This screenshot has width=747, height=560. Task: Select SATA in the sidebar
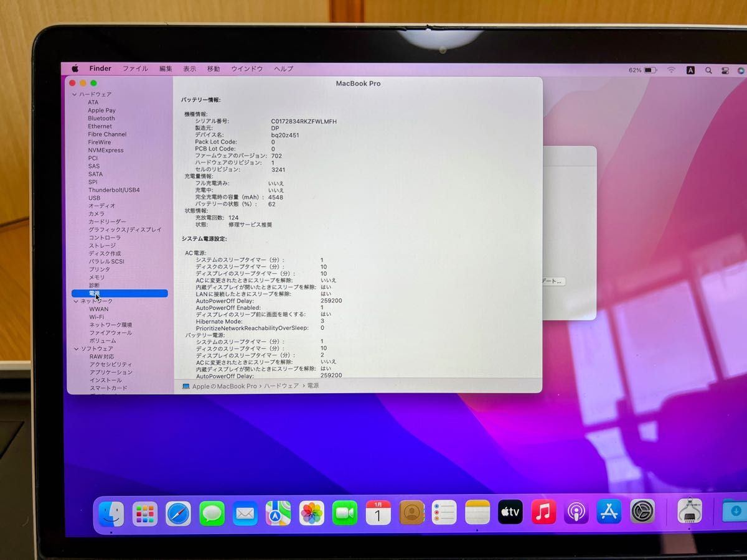click(x=95, y=174)
